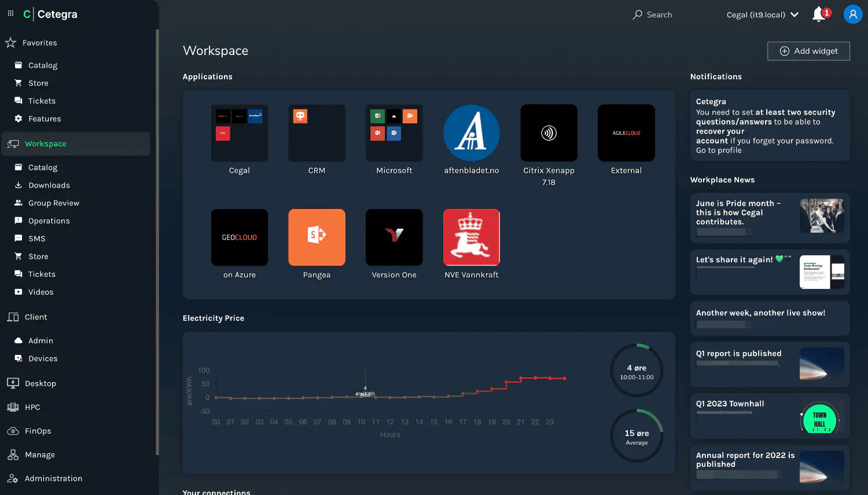The height and width of the screenshot is (495, 868).
Task: Click the user profile avatar icon
Action: (x=852, y=14)
